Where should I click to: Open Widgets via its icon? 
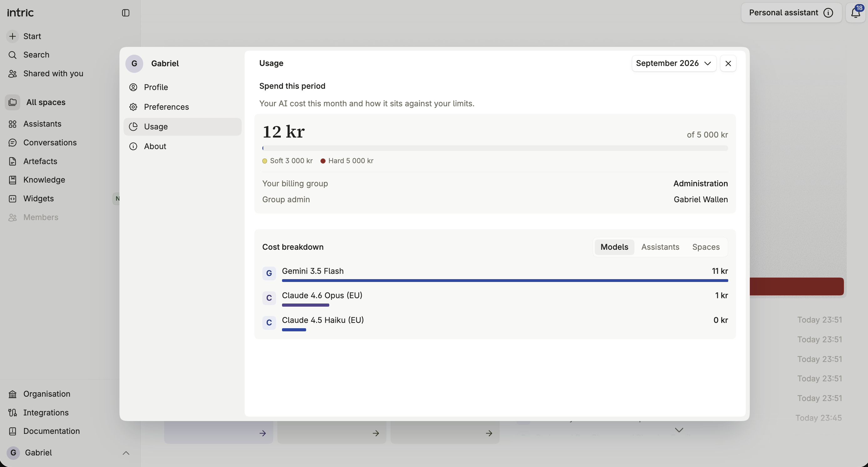pos(13,199)
